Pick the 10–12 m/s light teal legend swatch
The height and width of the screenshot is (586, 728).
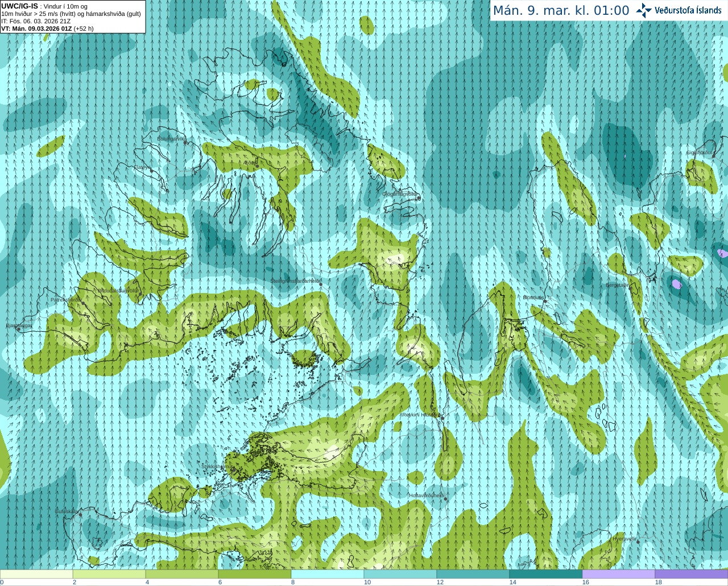pos(400,574)
